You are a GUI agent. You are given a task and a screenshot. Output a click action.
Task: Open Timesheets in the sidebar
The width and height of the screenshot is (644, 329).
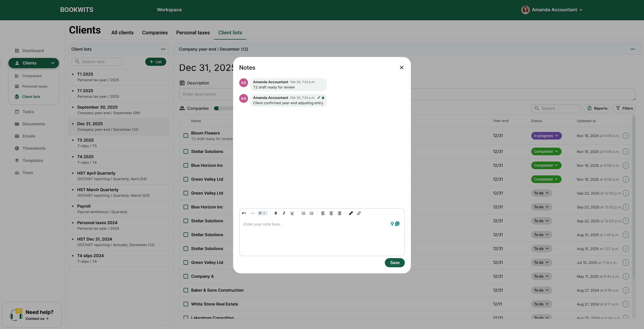[x=34, y=148]
